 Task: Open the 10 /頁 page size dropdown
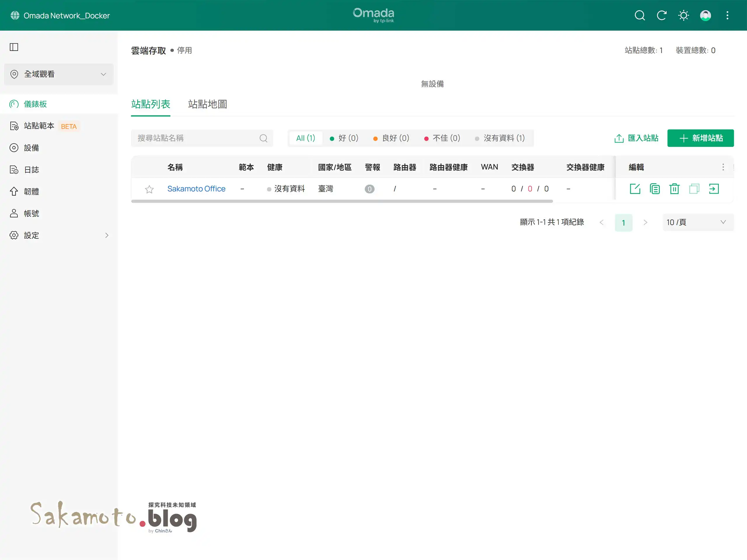698,222
